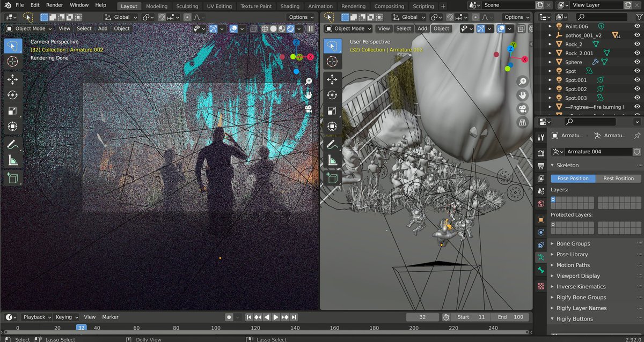Open the Playback dropdown in timeline

pyautogui.click(x=36, y=317)
